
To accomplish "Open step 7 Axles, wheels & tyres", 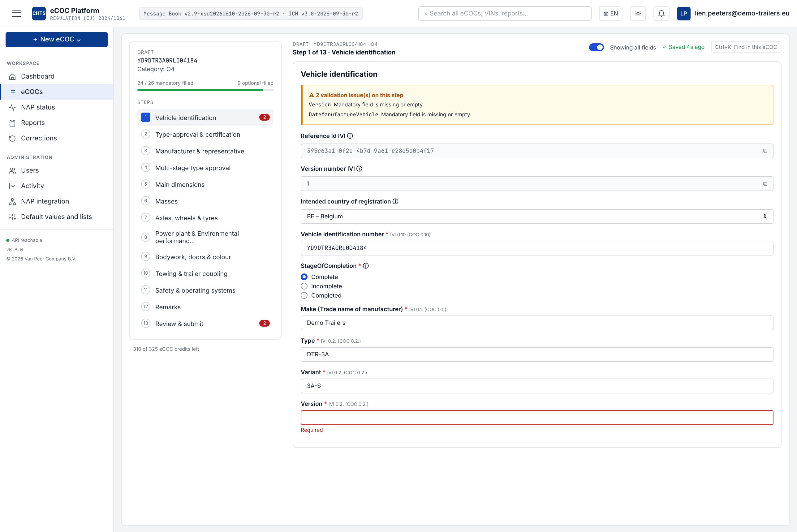I will click(205, 218).
